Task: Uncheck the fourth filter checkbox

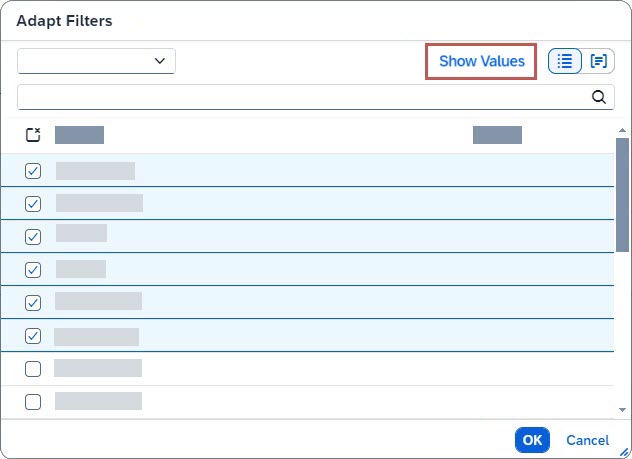Action: coord(33,270)
